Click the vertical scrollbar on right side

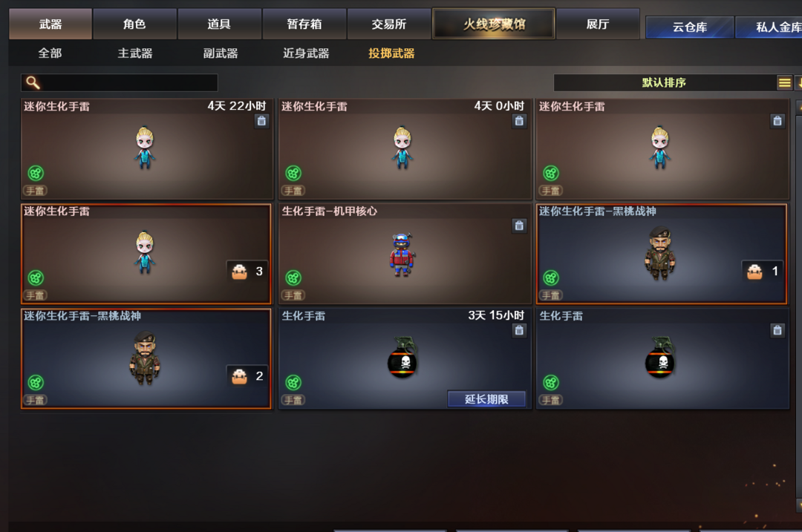tap(799, 306)
